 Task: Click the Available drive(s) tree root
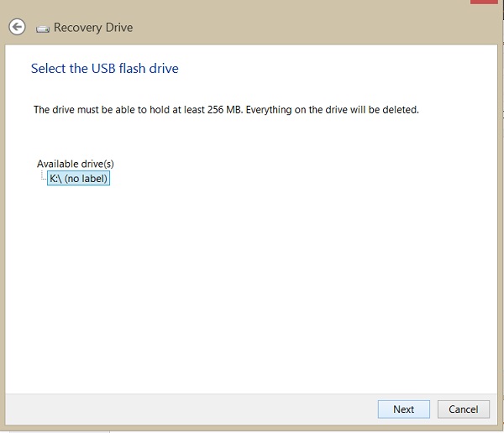(x=76, y=164)
